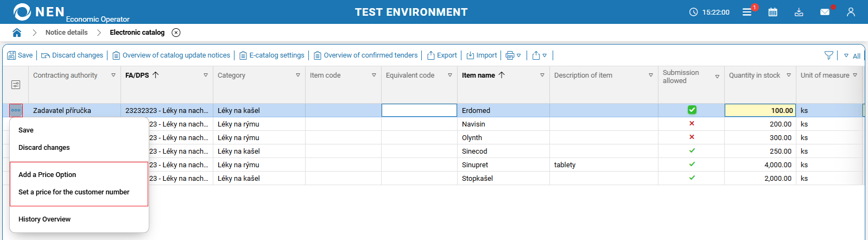Click the filter funnel icon
This screenshot has height=240, width=868.
point(828,55)
